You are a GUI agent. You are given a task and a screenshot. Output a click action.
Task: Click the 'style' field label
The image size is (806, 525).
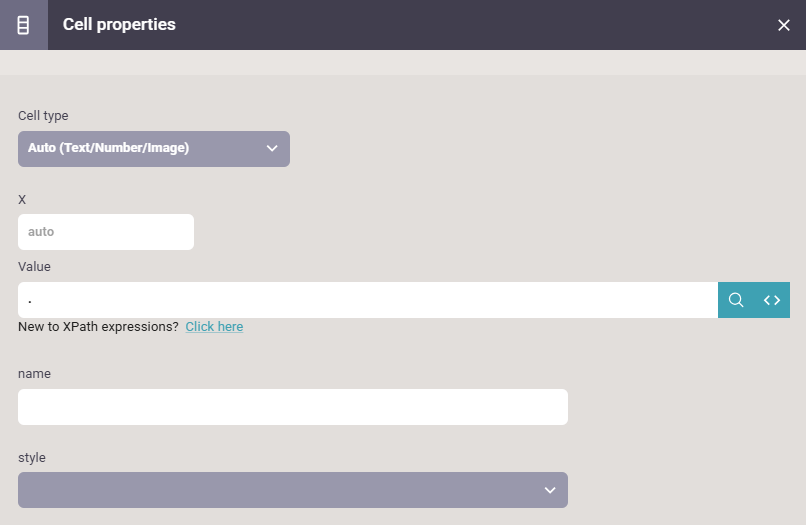pyautogui.click(x=32, y=458)
